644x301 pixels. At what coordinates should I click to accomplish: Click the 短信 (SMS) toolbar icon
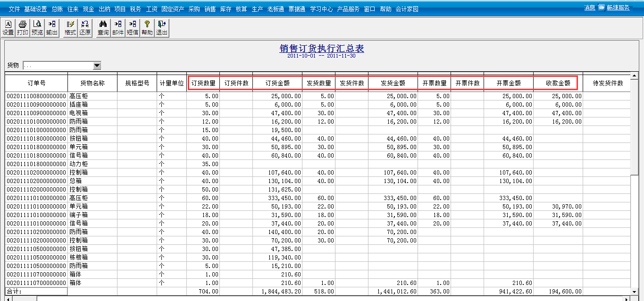pyautogui.click(x=132, y=27)
